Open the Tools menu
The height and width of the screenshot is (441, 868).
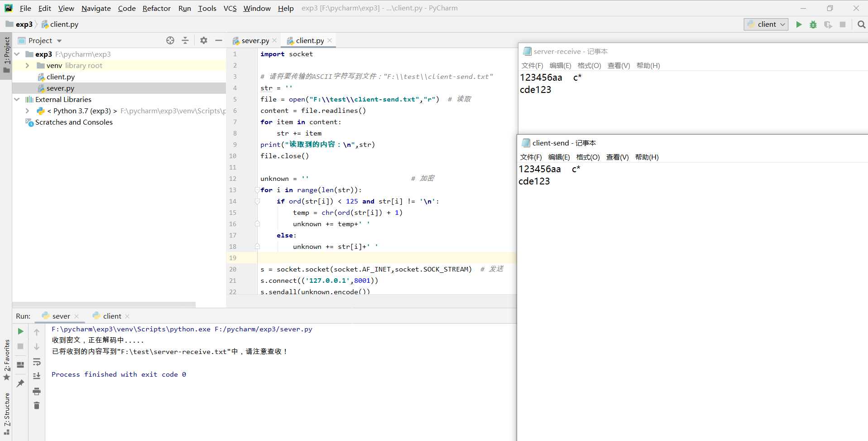207,8
